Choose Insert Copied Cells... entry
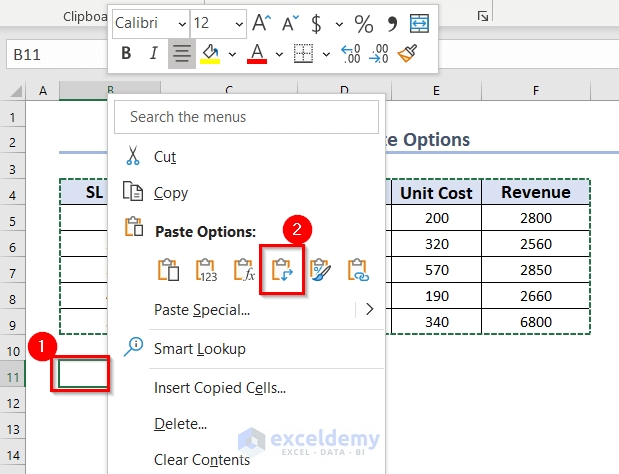This screenshot has width=619, height=474. (x=220, y=388)
